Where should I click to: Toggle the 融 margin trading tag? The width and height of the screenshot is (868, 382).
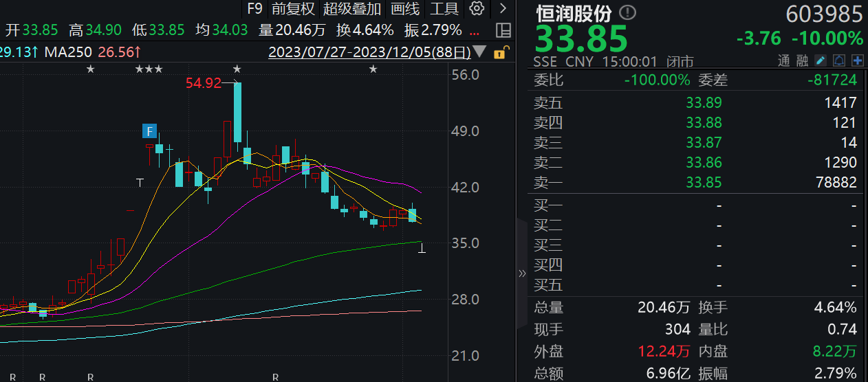click(802, 60)
